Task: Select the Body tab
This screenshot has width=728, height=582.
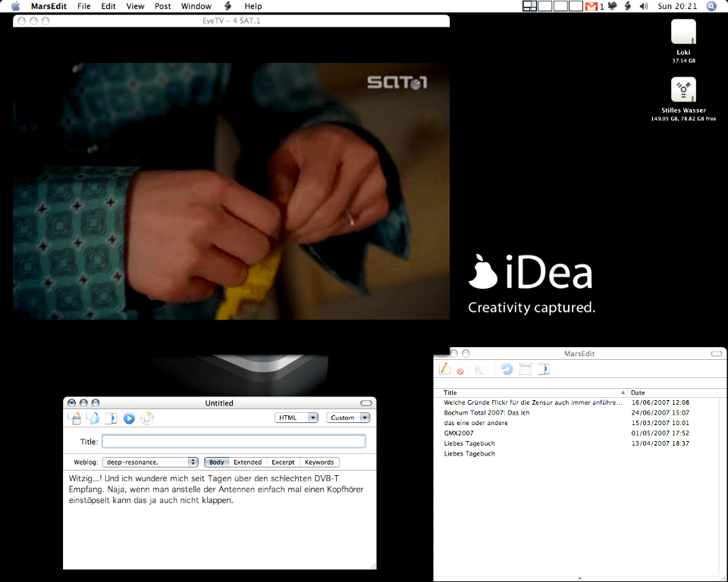Action: click(x=216, y=462)
